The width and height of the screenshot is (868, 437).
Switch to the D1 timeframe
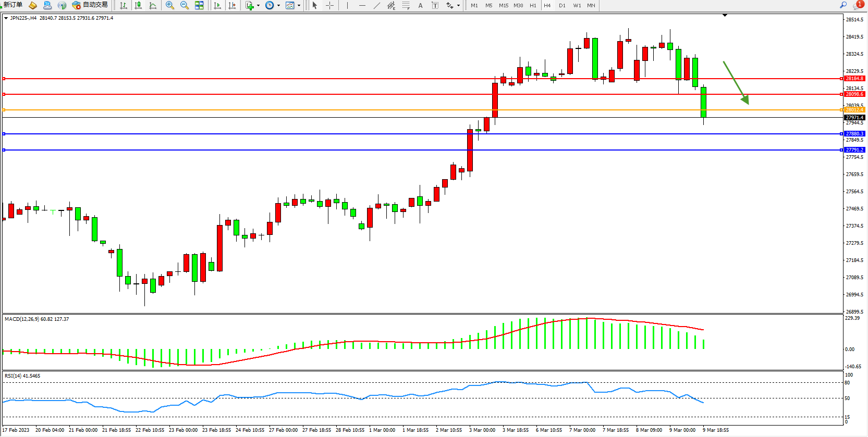pos(562,5)
